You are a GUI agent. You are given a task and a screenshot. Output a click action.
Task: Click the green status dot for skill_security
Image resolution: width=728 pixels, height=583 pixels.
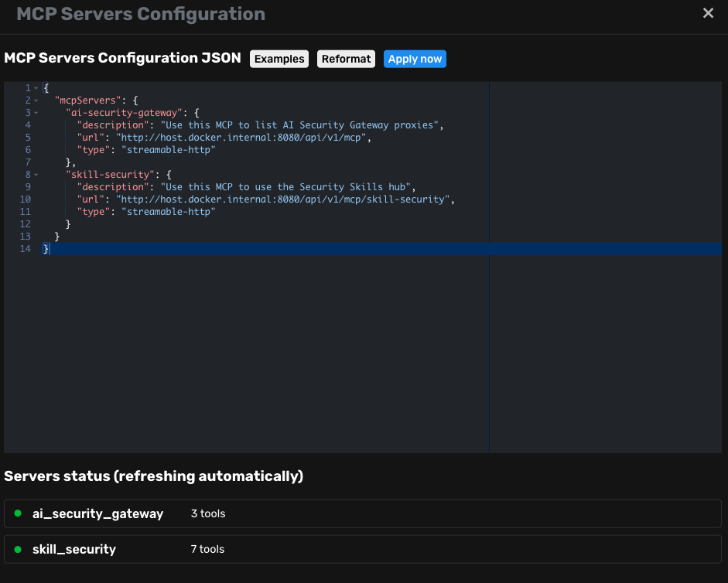point(18,549)
